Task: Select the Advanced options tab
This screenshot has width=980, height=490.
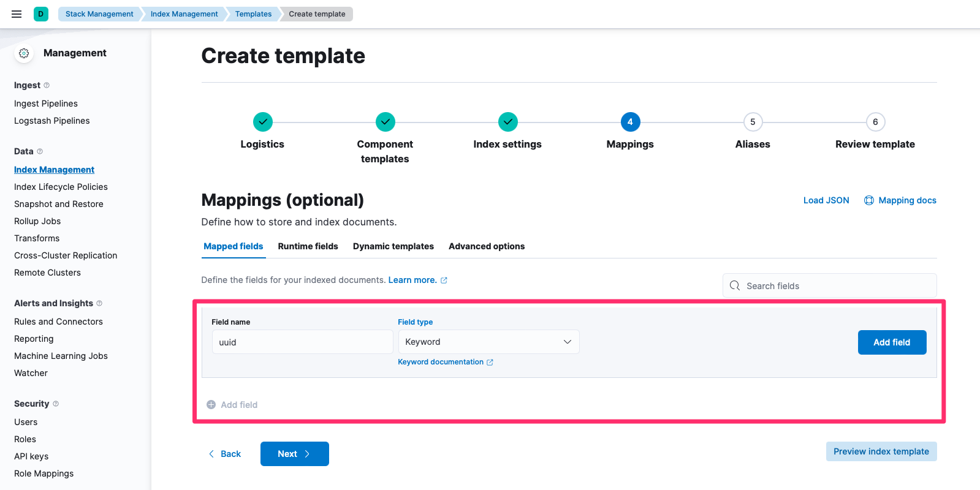Action: [x=486, y=246]
